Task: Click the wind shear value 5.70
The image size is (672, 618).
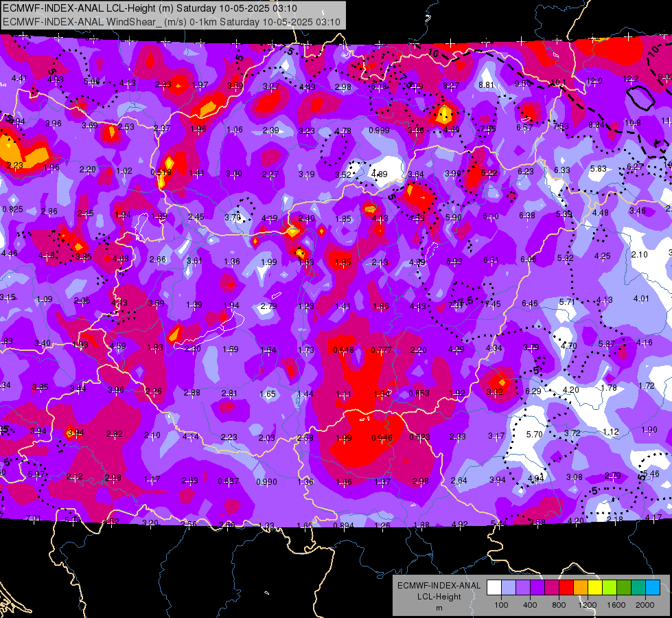Action: (x=535, y=435)
